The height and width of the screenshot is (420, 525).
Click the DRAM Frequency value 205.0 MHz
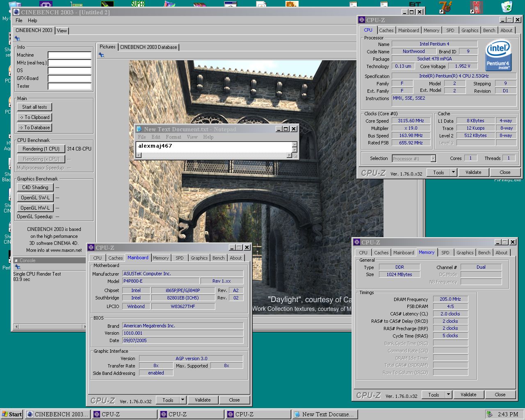[x=450, y=299]
